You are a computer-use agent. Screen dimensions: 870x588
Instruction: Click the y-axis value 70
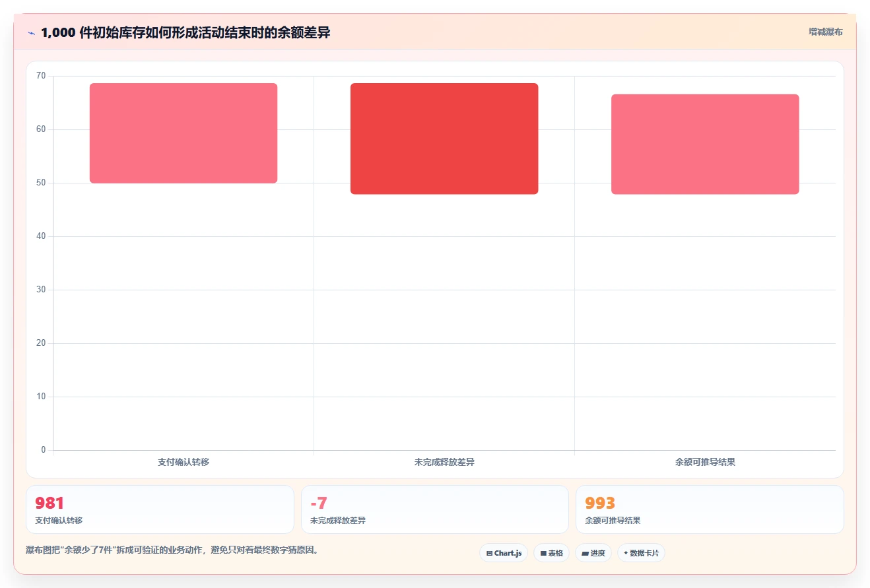[x=41, y=76]
